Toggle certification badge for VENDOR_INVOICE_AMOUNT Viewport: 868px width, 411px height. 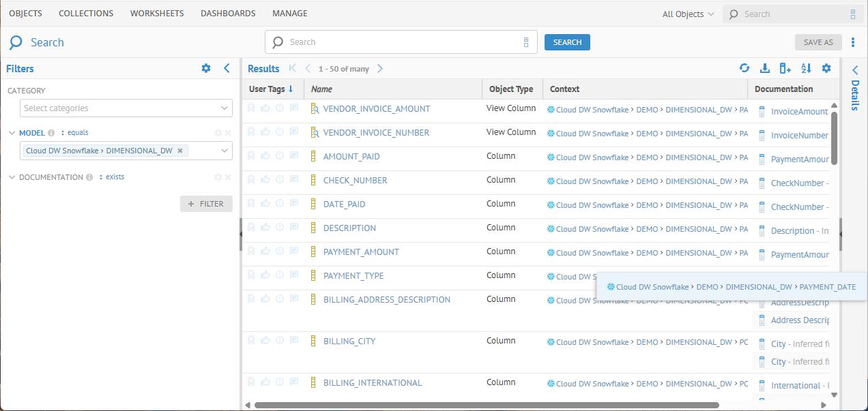tap(251, 108)
